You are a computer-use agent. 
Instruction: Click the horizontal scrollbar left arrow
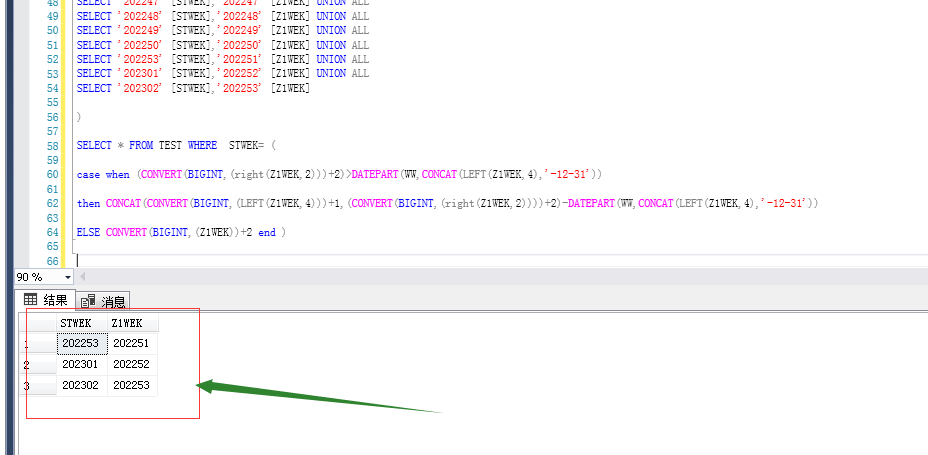coord(82,277)
